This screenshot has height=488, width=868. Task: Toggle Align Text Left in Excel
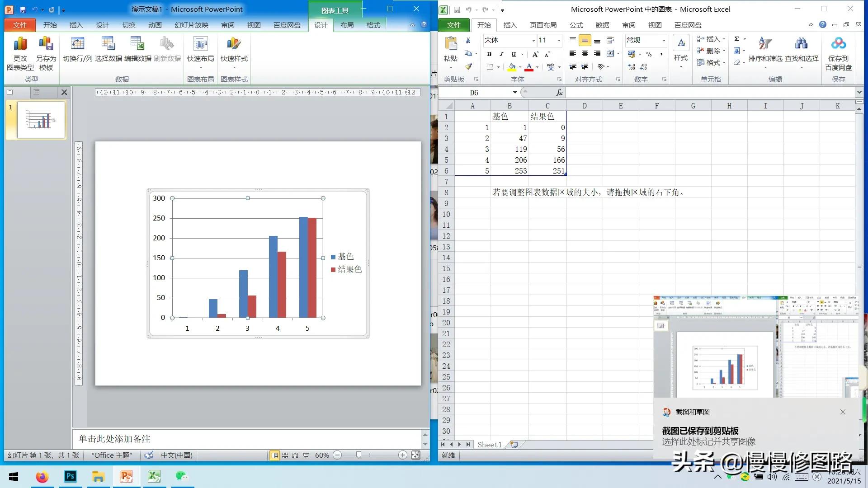point(573,54)
